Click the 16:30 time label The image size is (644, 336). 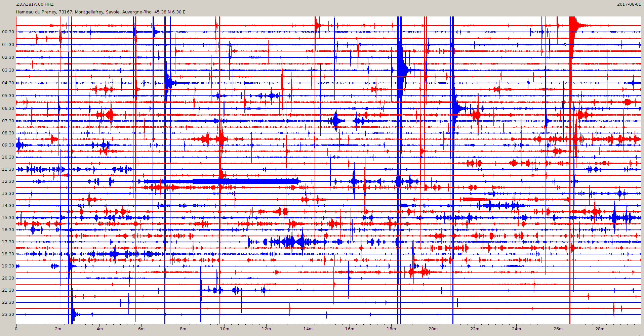[x=8, y=230]
